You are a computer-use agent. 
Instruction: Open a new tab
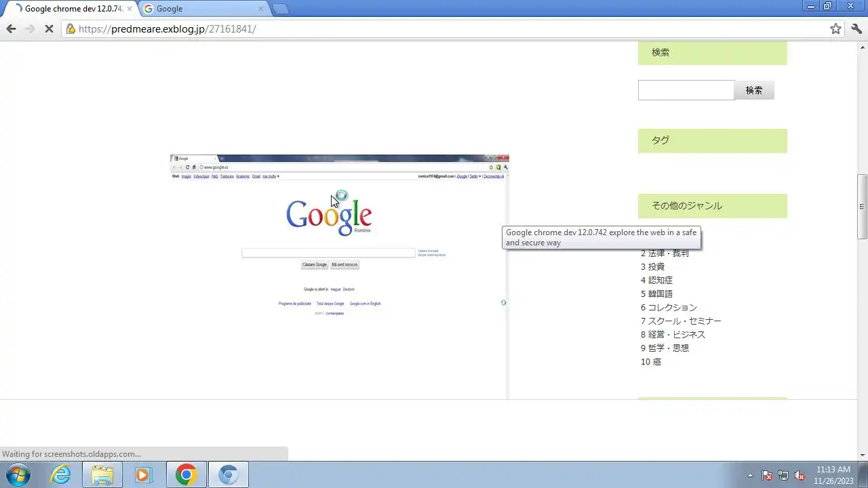coord(280,9)
